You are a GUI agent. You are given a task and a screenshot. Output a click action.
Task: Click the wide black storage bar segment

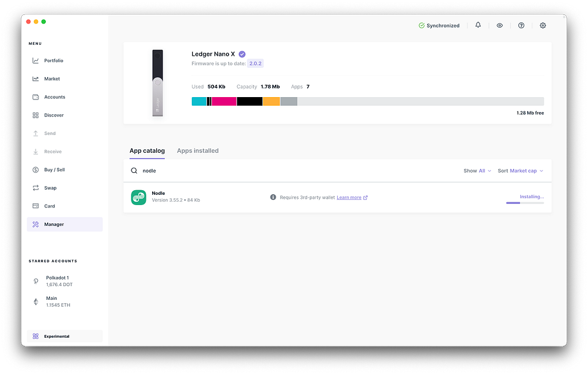[249, 101]
